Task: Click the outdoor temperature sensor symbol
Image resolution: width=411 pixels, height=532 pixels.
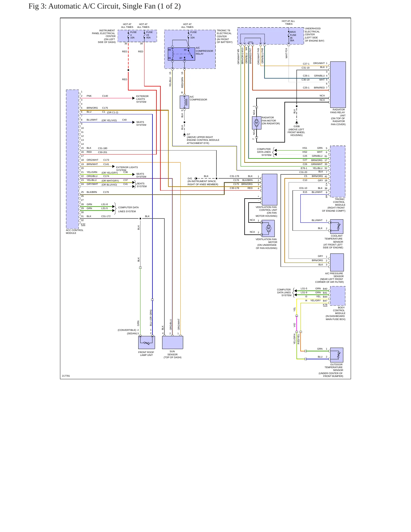Action: (337, 355)
